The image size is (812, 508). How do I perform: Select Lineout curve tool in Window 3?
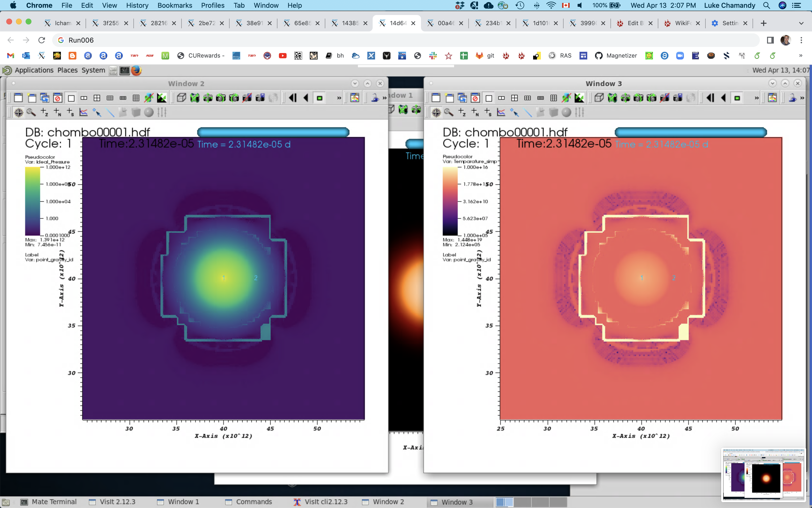coord(501,112)
